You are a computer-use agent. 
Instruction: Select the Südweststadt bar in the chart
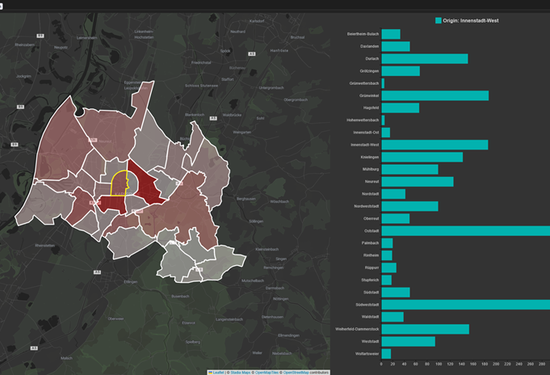465,304
